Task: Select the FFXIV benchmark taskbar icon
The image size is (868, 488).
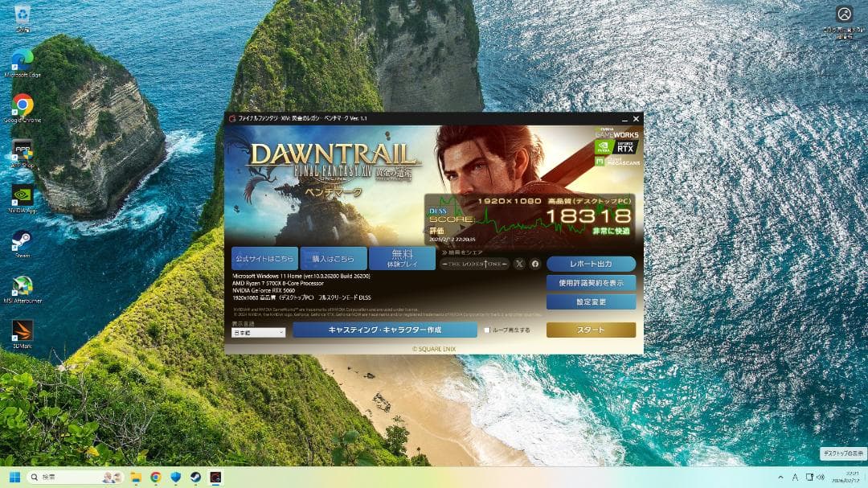Action: click(216, 477)
